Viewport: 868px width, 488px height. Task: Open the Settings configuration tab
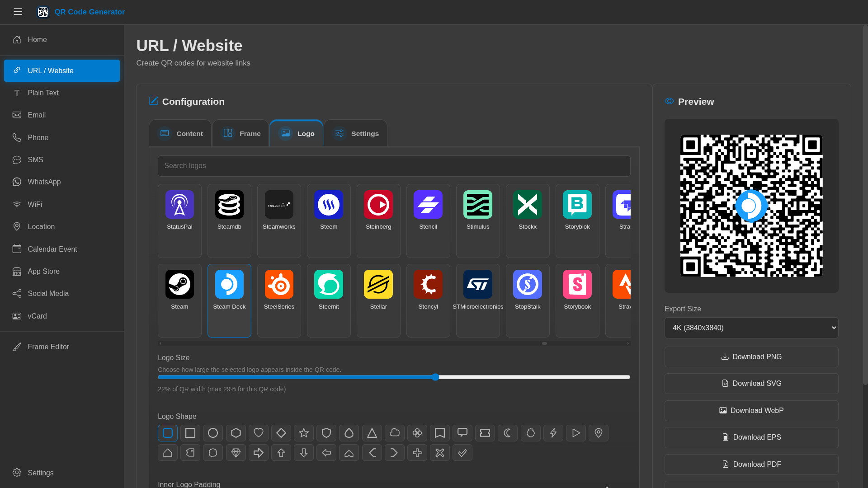tap(355, 133)
